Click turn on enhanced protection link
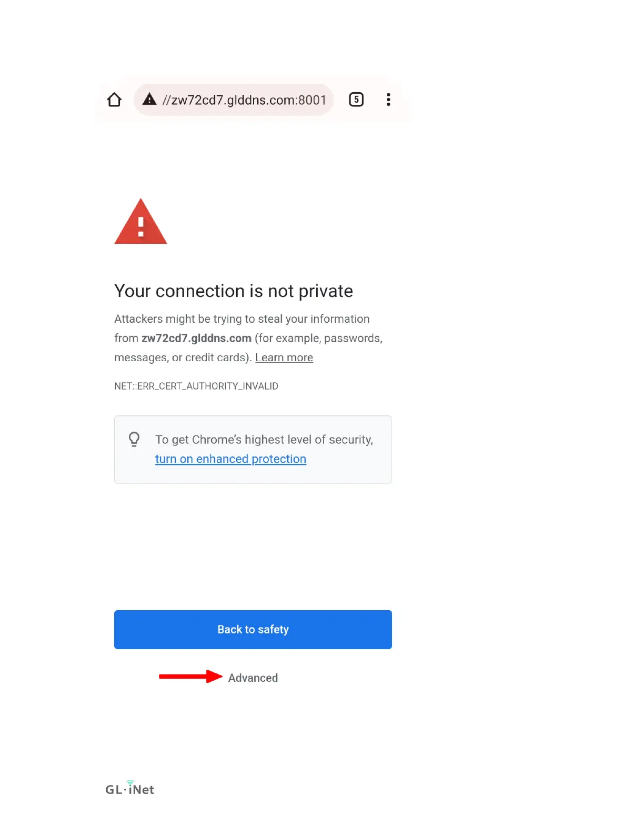This screenshot has height=834, width=644. pyautogui.click(x=230, y=459)
